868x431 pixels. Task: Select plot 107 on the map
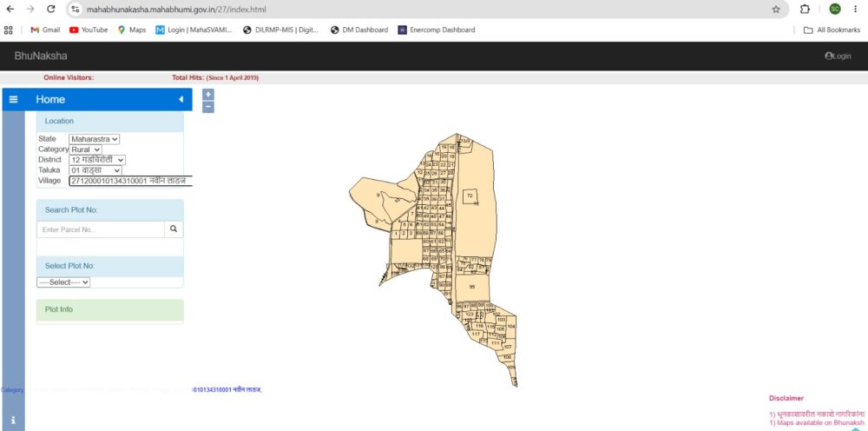(508, 346)
